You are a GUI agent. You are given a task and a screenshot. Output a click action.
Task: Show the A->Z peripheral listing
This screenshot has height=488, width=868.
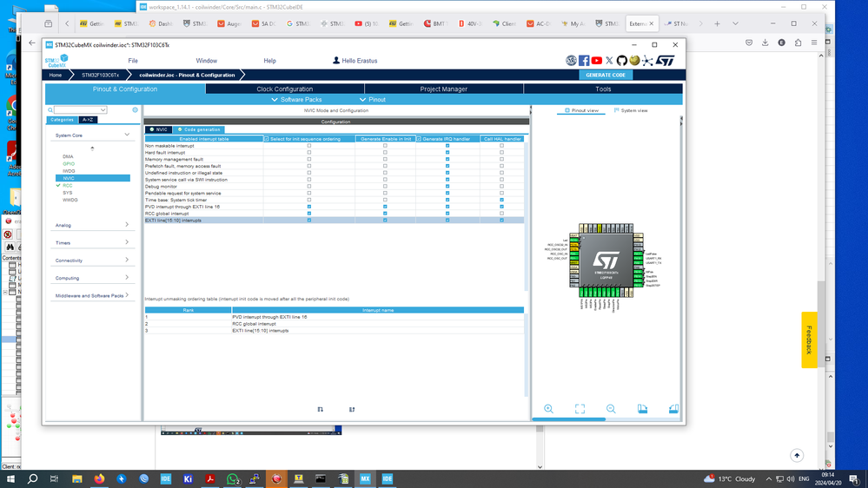point(88,120)
